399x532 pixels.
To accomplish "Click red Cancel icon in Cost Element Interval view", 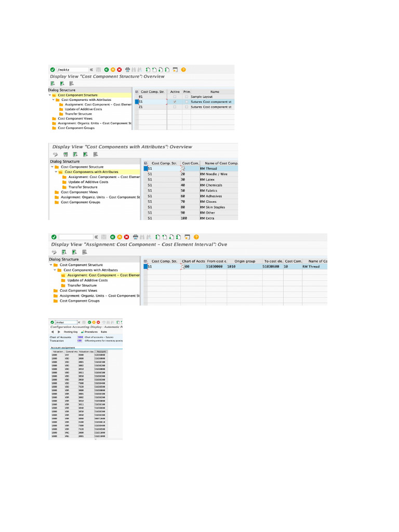I will 127,237.
